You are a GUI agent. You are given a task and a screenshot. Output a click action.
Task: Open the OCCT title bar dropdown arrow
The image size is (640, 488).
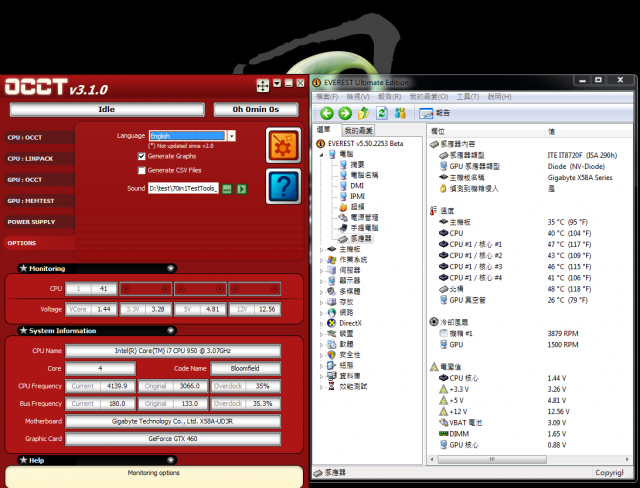pos(277,83)
